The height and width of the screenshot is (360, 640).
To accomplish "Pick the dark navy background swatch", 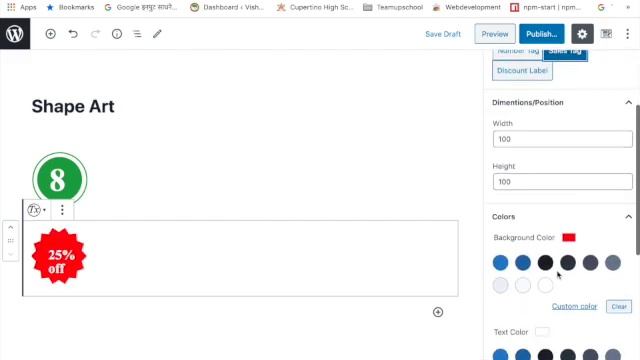I will [x=568, y=263].
